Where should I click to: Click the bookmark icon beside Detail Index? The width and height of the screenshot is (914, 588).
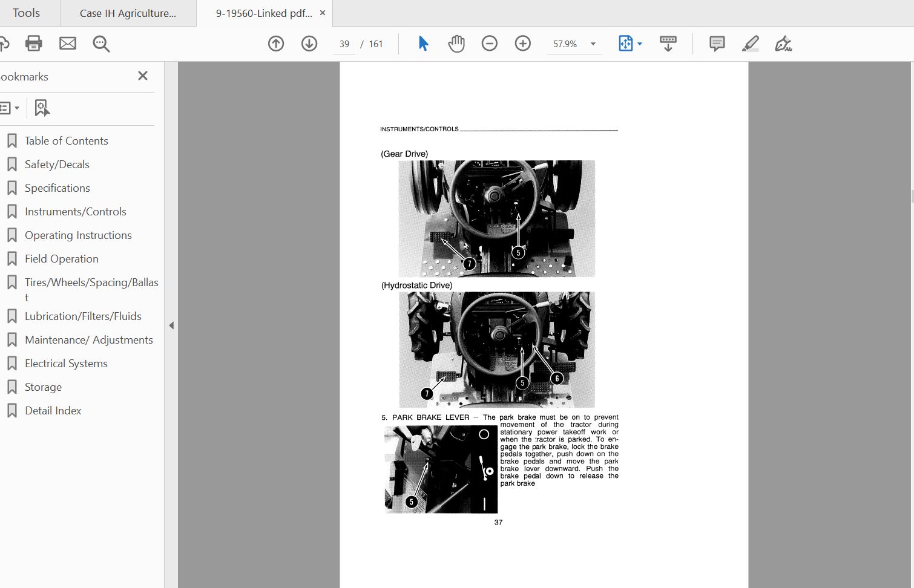12,411
